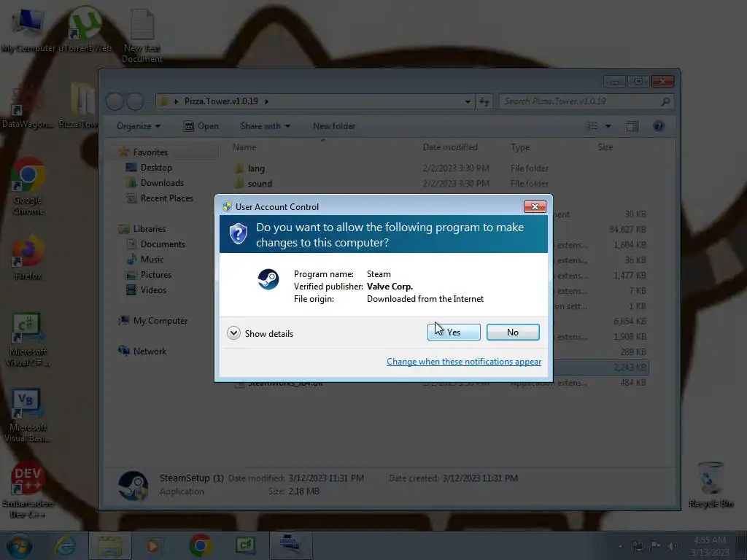747x560 pixels.
Task: Open Organize menu in Explorer window
Action: pyautogui.click(x=138, y=126)
